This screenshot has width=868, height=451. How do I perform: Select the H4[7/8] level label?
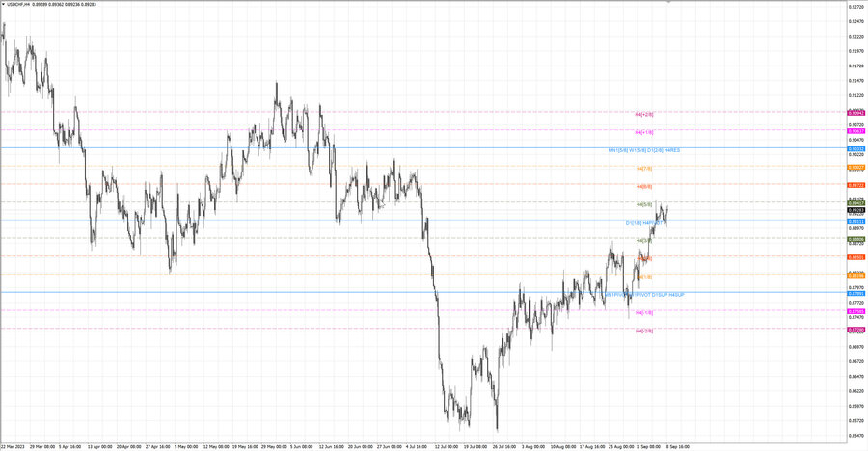pos(644,169)
